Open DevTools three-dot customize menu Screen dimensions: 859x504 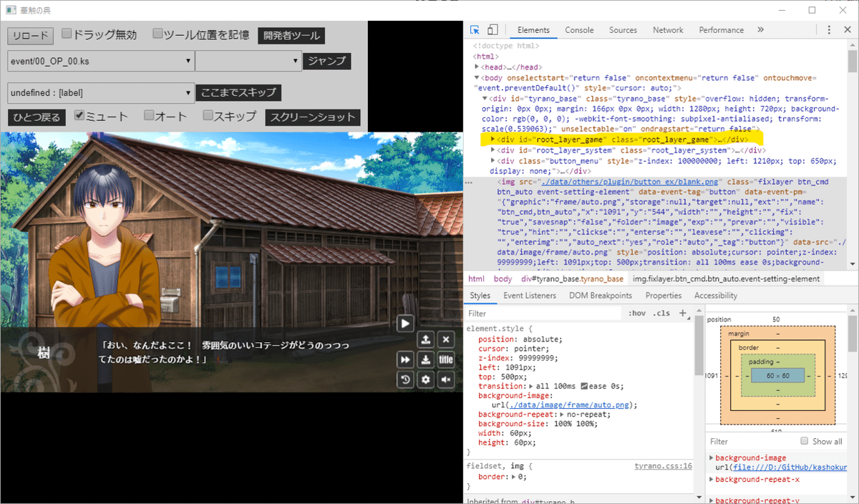[828, 30]
